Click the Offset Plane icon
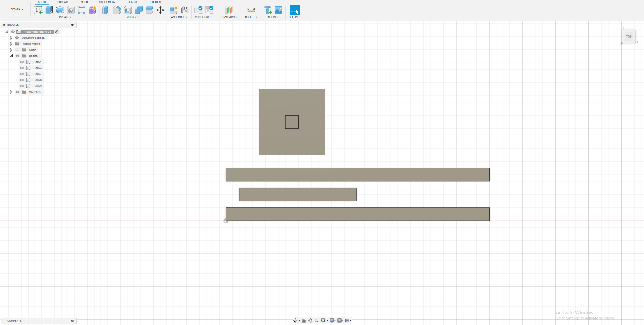The width and height of the screenshot is (644, 325). (228, 10)
